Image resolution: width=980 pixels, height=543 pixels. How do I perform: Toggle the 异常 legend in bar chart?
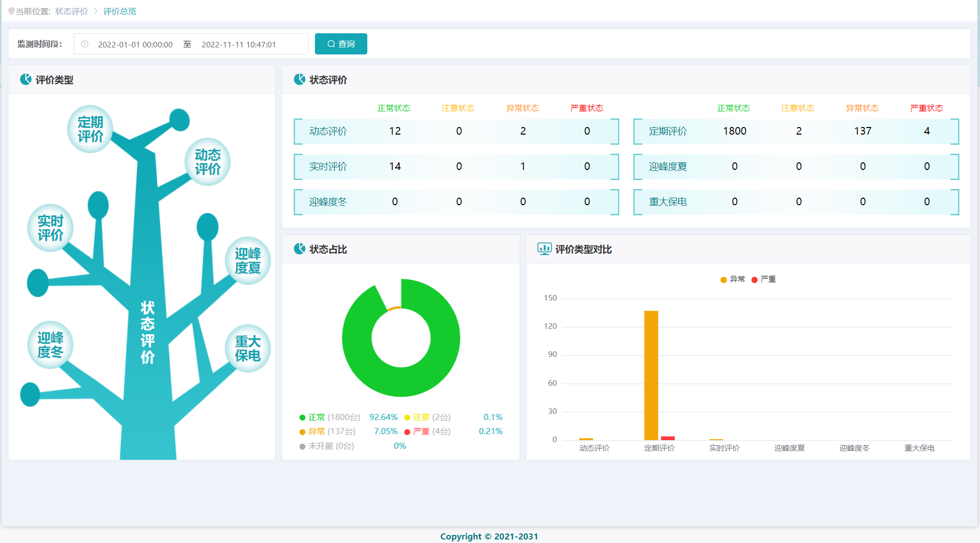pyautogui.click(x=733, y=279)
